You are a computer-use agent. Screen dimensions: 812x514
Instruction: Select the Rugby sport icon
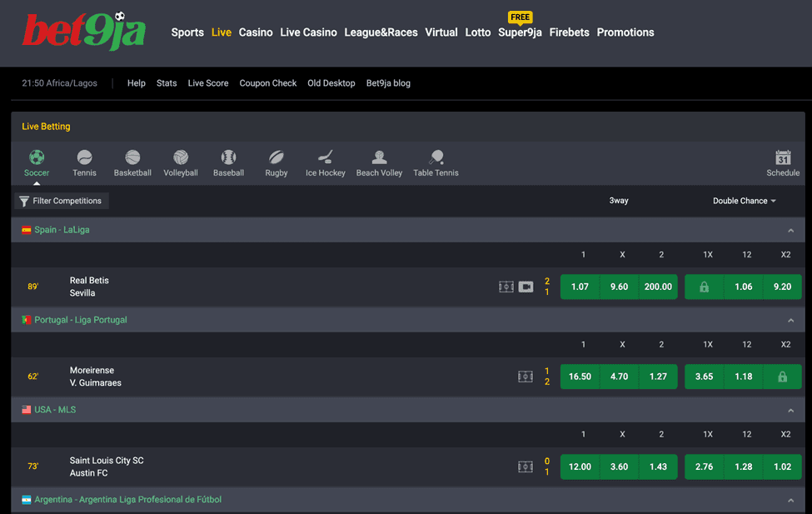tap(276, 157)
